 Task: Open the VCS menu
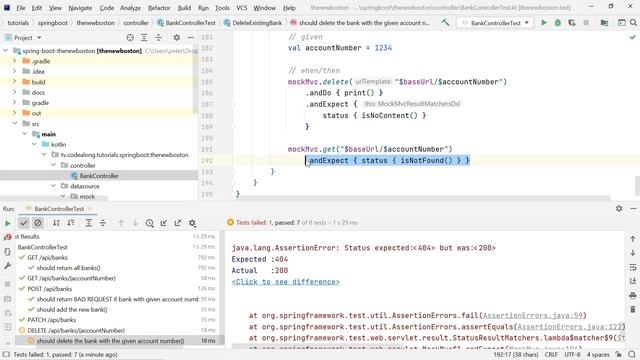242,8
